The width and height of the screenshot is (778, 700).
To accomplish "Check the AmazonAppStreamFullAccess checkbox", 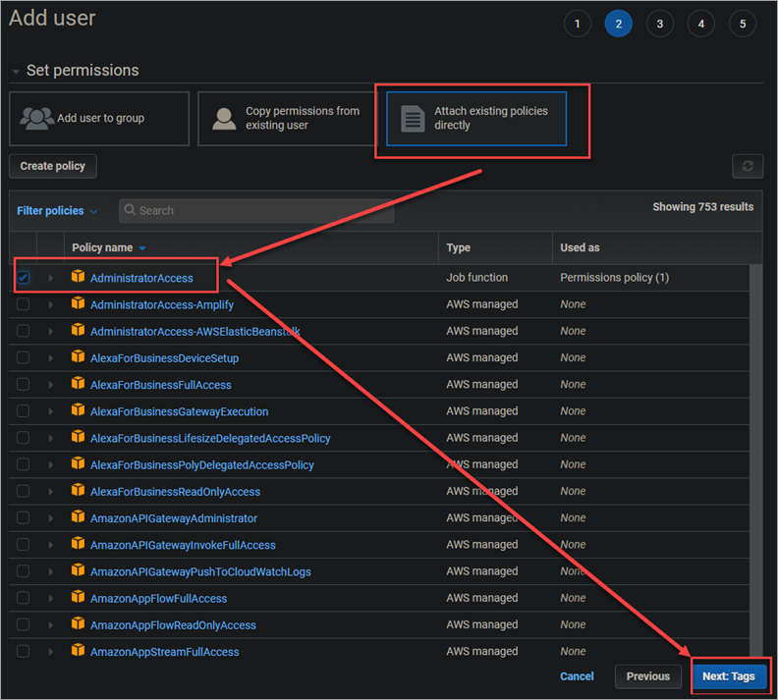I will coord(23,651).
